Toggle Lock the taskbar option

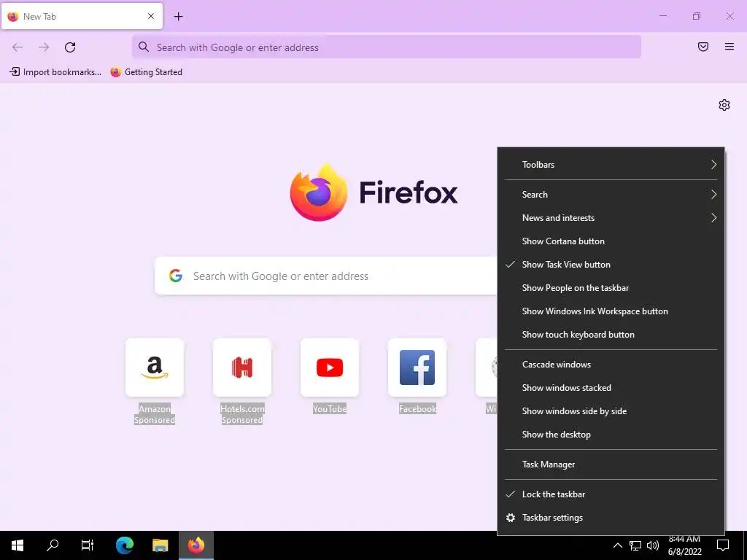tap(611, 494)
